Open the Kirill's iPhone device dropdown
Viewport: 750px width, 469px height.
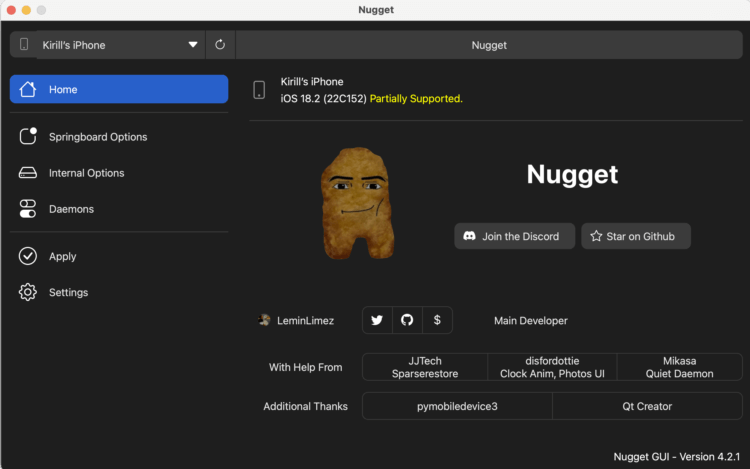tap(121, 45)
